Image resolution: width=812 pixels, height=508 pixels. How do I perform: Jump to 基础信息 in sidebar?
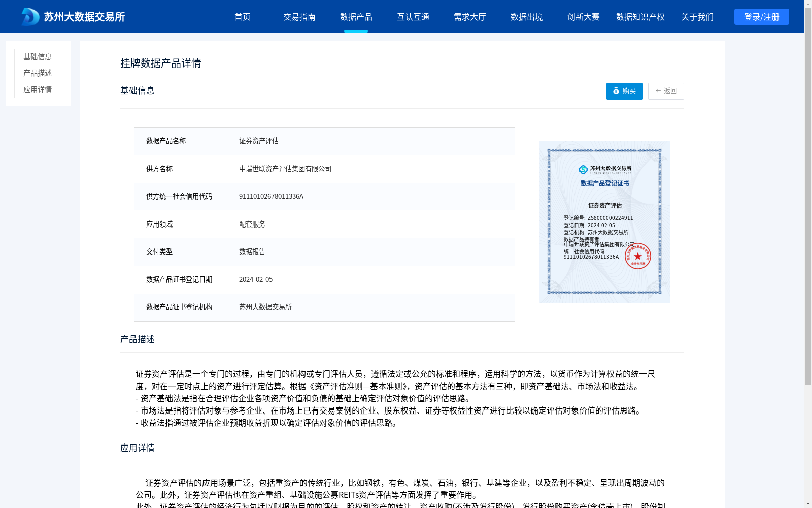38,56
